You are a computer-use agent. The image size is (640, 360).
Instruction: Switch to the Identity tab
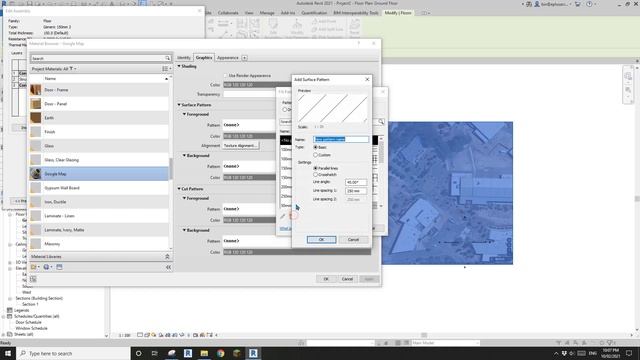[x=184, y=58]
